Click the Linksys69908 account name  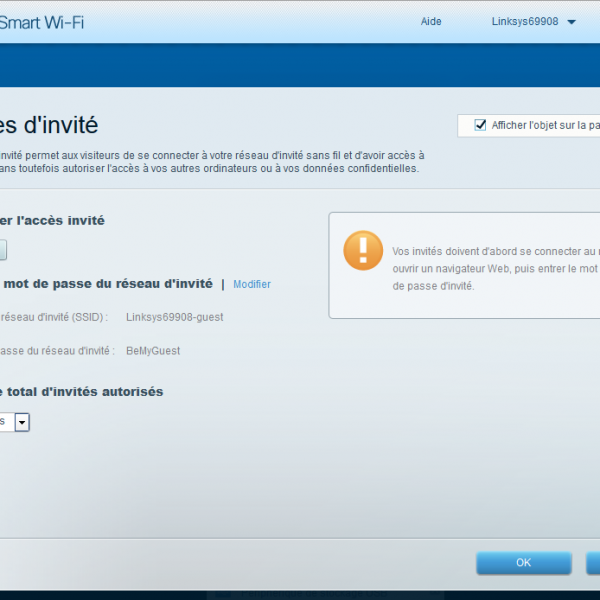click(525, 22)
